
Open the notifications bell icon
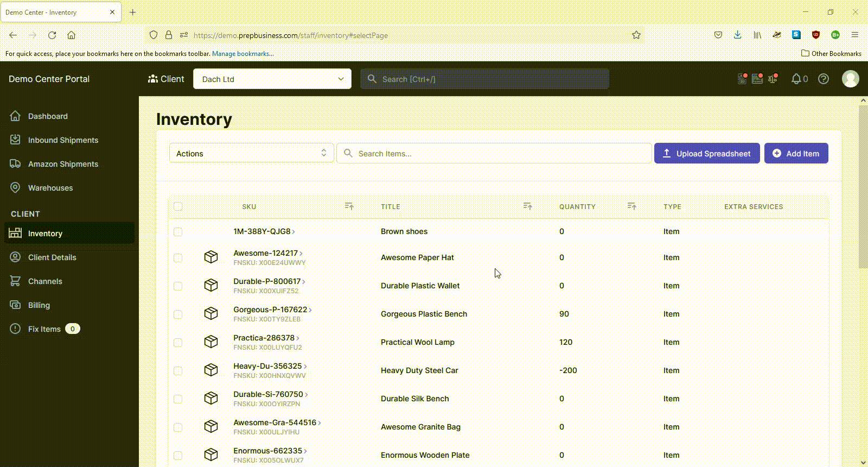coord(796,79)
